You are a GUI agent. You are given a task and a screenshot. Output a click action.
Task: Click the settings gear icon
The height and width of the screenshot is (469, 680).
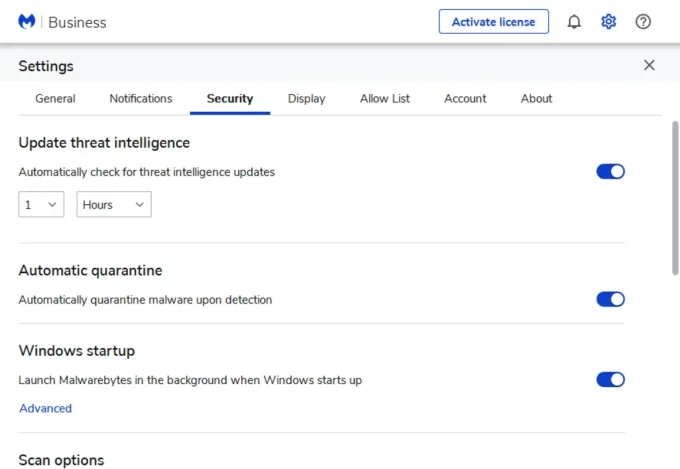tap(609, 22)
